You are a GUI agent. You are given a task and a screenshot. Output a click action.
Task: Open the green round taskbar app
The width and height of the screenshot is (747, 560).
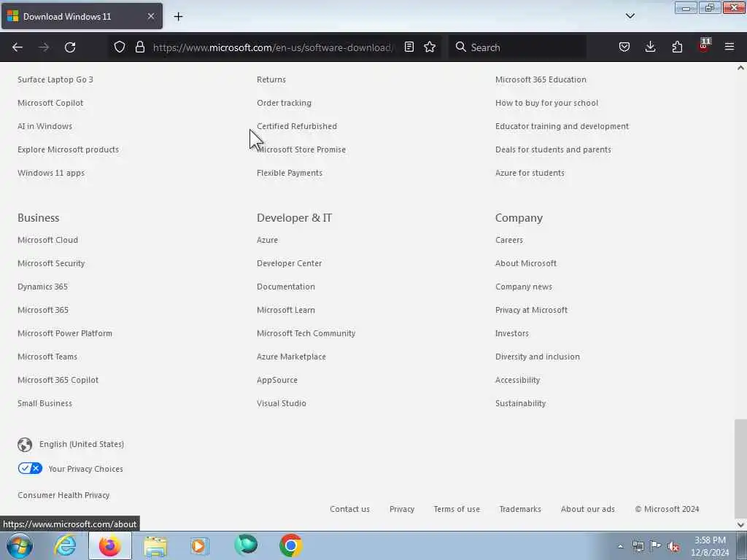click(246, 545)
